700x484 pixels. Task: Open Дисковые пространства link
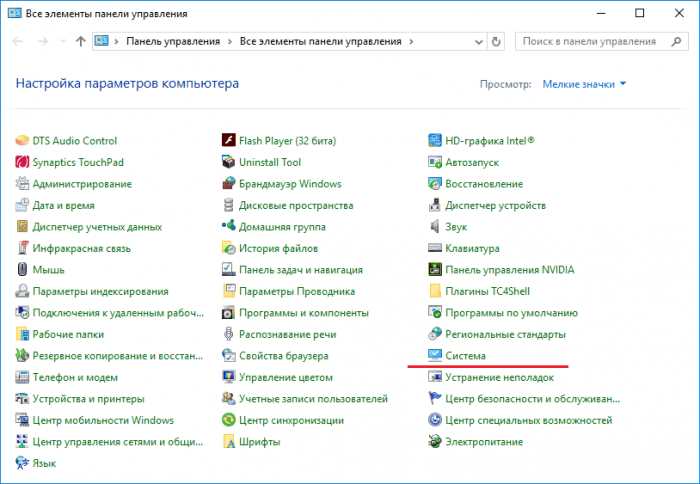click(x=296, y=205)
